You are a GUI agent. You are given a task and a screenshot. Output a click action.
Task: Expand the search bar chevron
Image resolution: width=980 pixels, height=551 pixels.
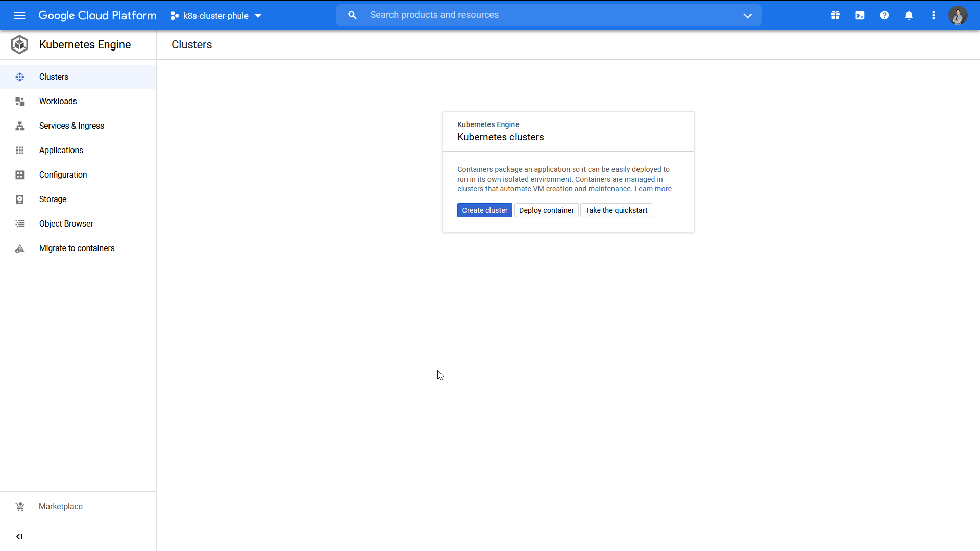(x=747, y=15)
